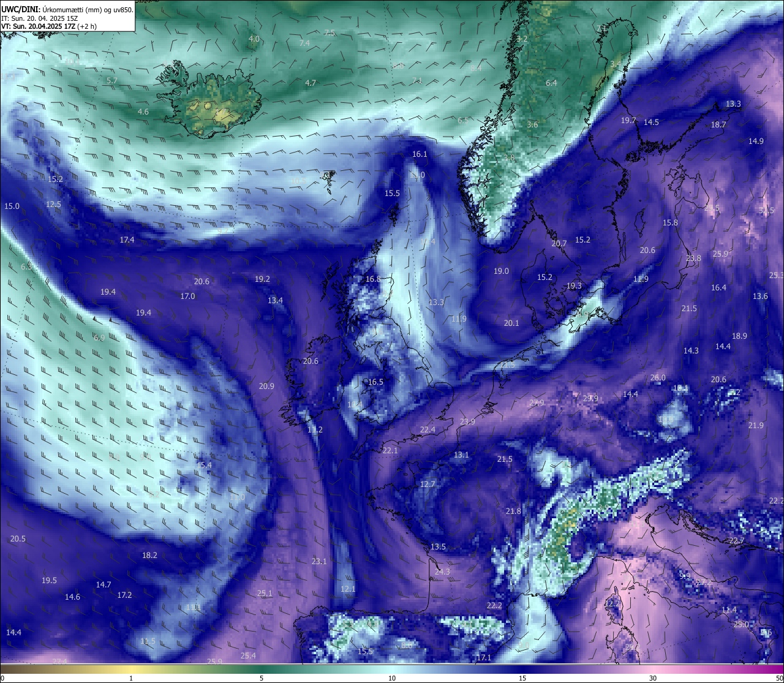Click the 12.5 value at the left
The image size is (784, 683).
(x=53, y=205)
